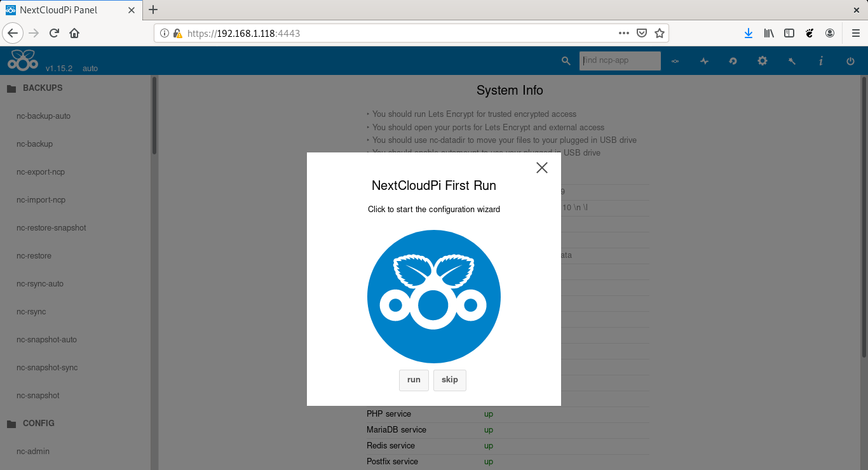Open page actions three-dot menu

point(624,33)
